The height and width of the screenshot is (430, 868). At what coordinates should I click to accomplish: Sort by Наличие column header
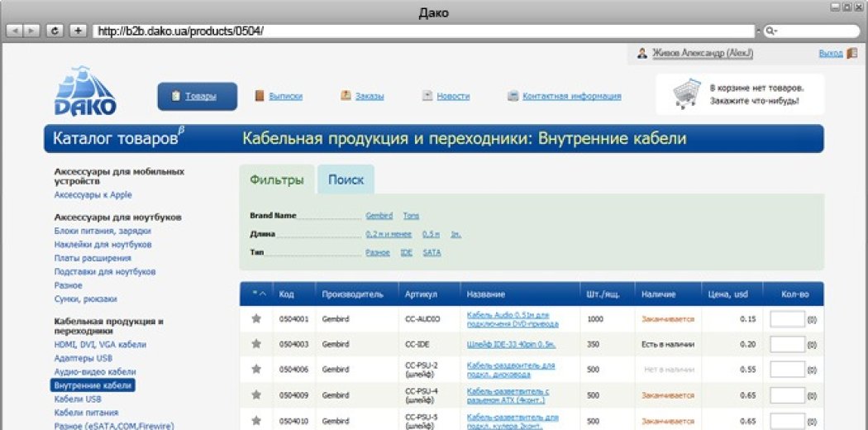pyautogui.click(x=658, y=294)
